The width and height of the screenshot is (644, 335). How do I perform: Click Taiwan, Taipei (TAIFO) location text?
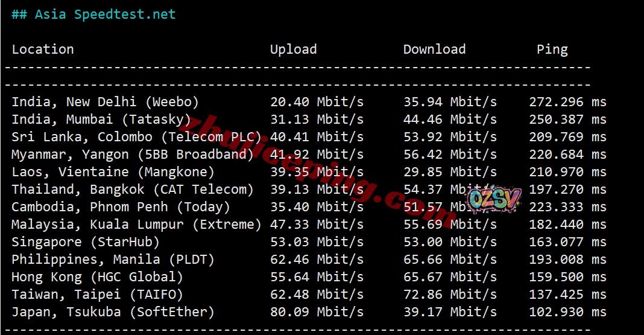pos(97,295)
